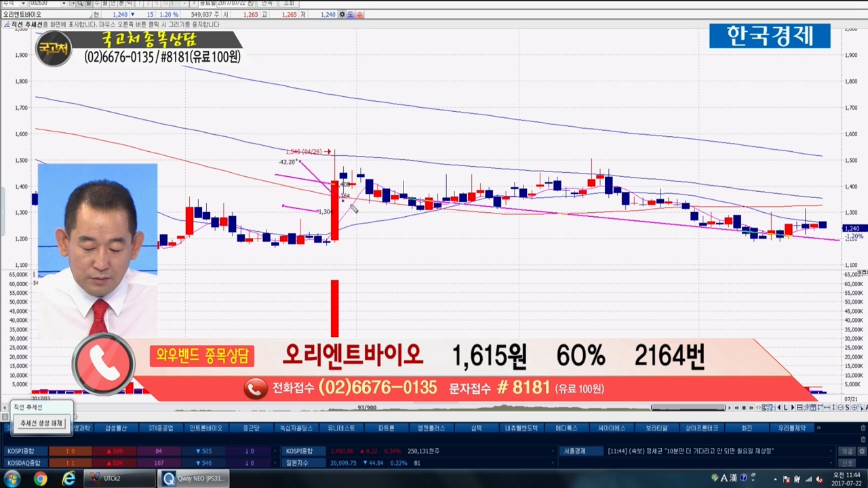
Task: Toggle the '수' button in price row
Action: (x=359, y=14)
